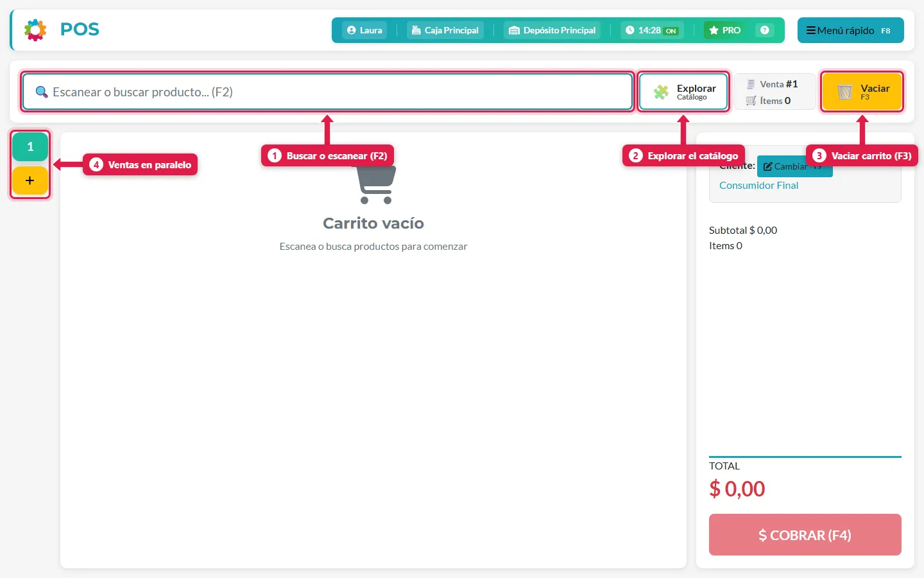Screen dimensions: 924x578
Task: Empty the cart with Vaciar button
Action: 862,92
